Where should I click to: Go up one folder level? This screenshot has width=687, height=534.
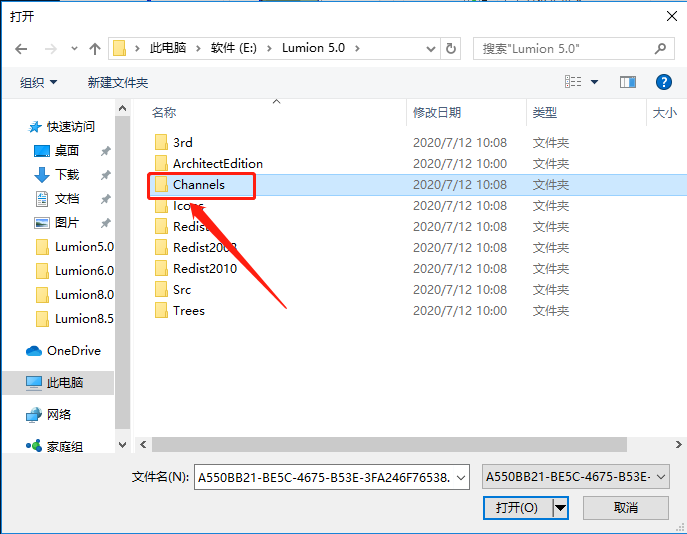(x=95, y=49)
